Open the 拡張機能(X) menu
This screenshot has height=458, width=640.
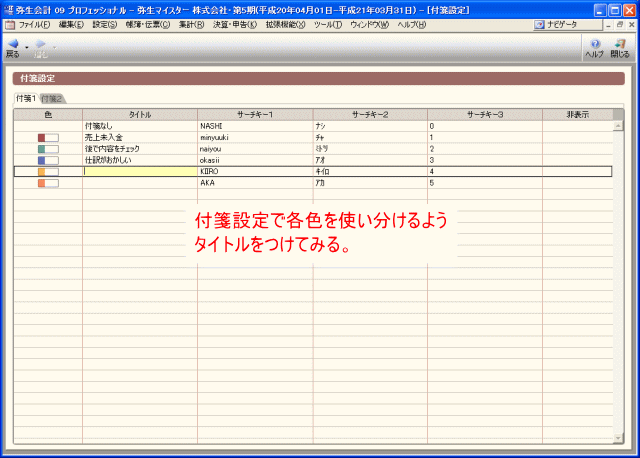(285, 25)
